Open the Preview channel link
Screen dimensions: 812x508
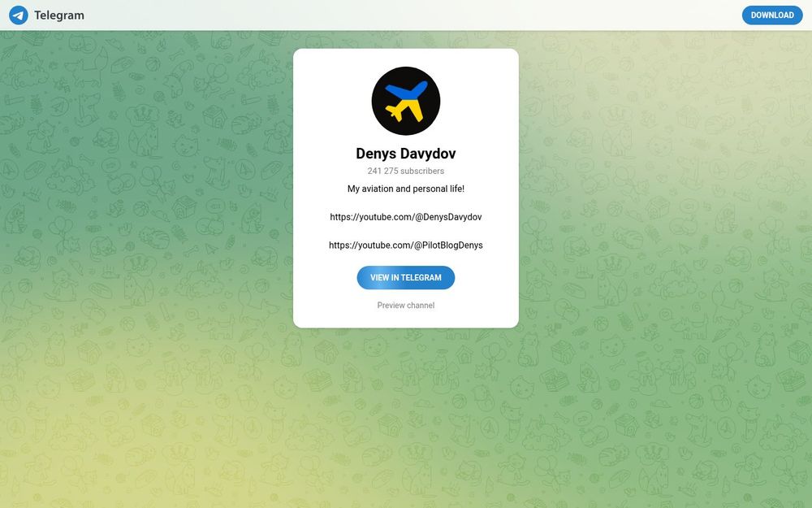pyautogui.click(x=406, y=306)
